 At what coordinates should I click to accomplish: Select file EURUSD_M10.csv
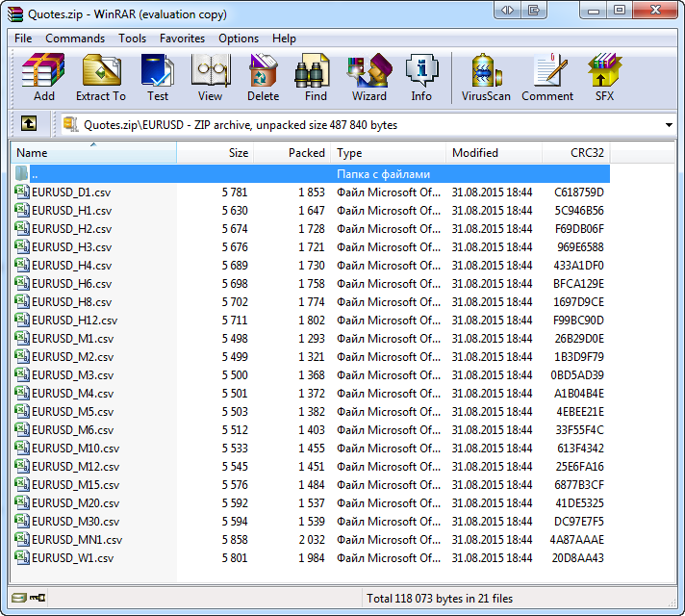[x=310, y=449]
